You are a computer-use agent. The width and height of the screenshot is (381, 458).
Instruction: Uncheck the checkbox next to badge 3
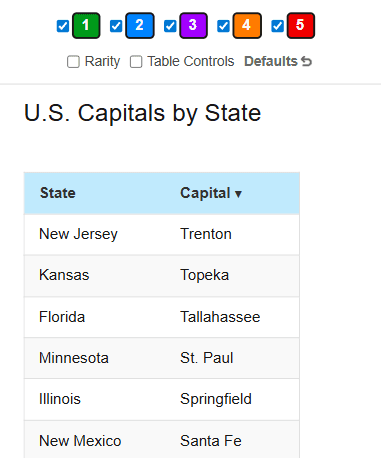[170, 26]
